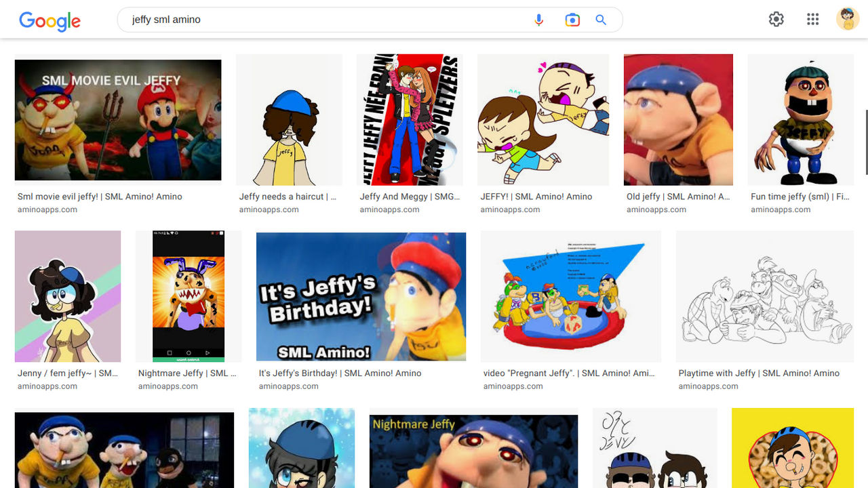Open the "Jenny / fem jeffy~" image
The height and width of the screenshot is (488, 868).
coord(68,296)
